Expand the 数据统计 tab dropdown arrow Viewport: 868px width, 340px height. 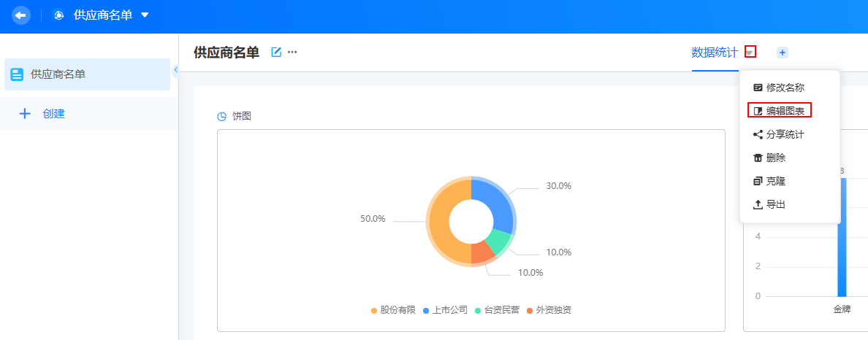click(750, 53)
